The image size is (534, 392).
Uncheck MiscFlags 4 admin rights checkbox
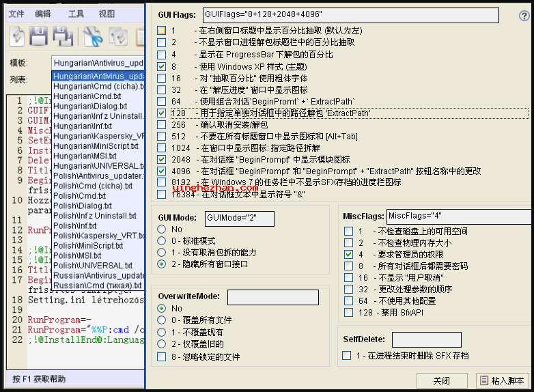point(348,255)
